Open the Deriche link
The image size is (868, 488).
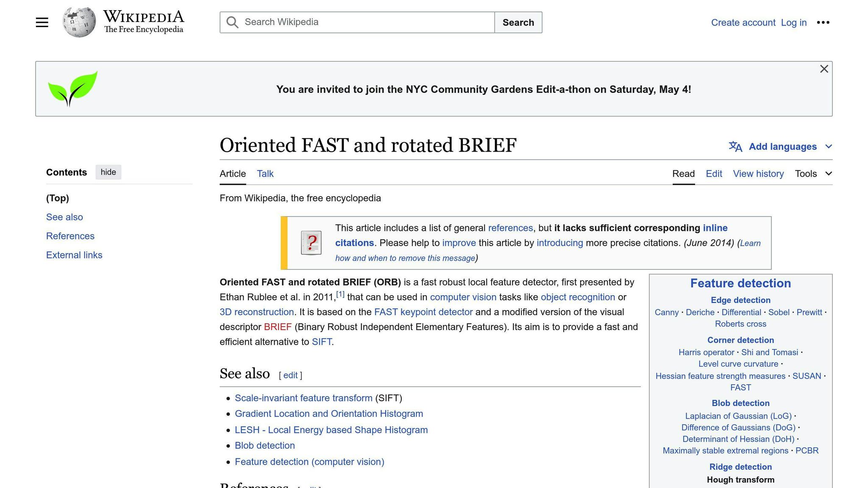pyautogui.click(x=700, y=313)
